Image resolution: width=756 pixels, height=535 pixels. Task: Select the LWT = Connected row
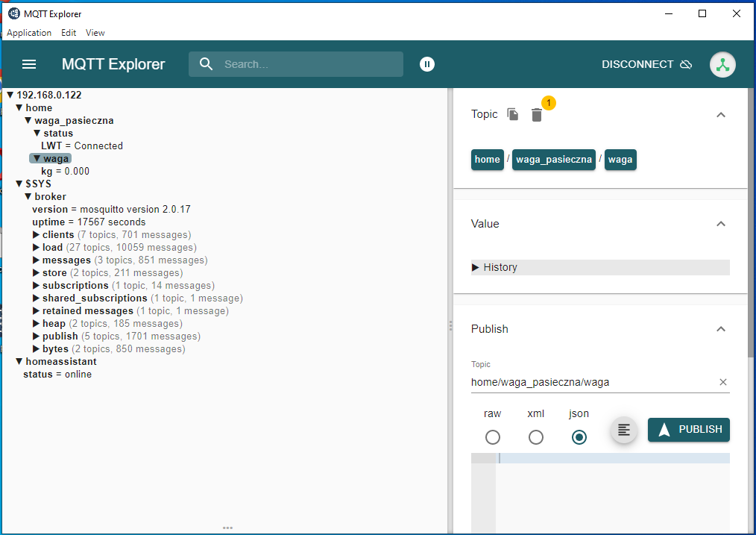click(82, 146)
